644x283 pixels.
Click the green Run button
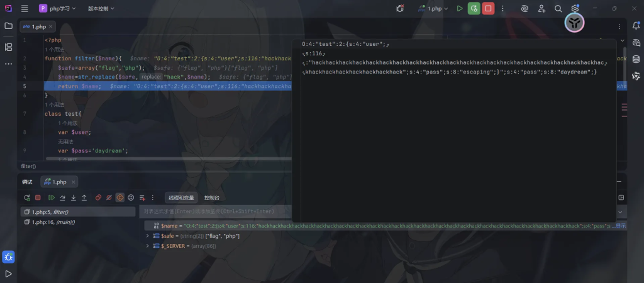(x=460, y=9)
